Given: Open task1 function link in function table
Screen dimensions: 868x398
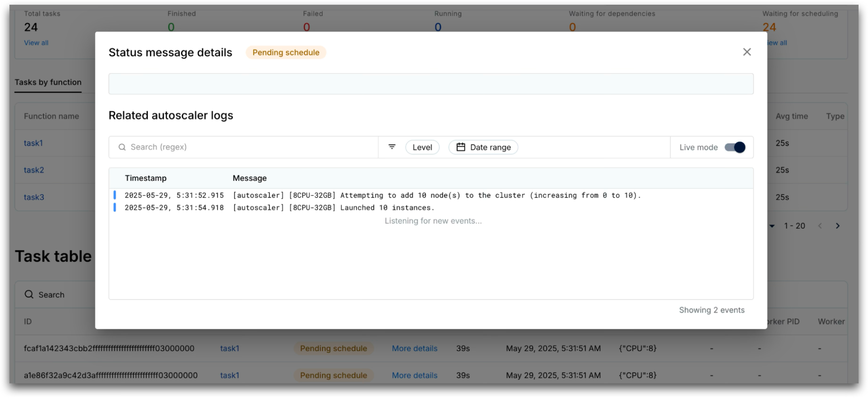Looking at the screenshot, I should 33,143.
